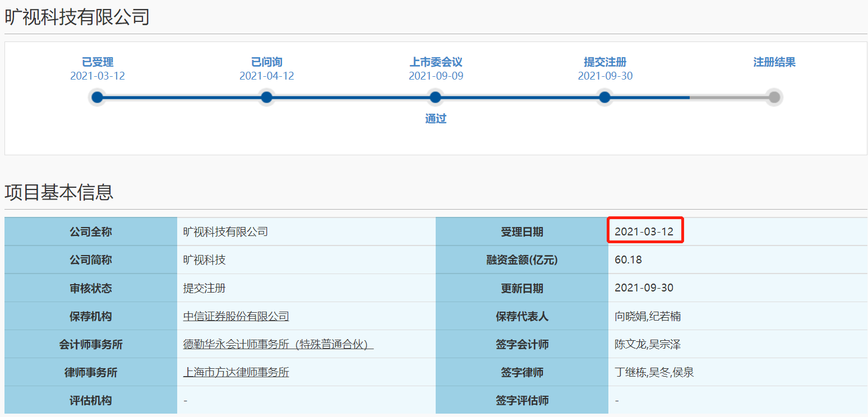Click the 上市委会议 timeline node dot

click(x=436, y=98)
